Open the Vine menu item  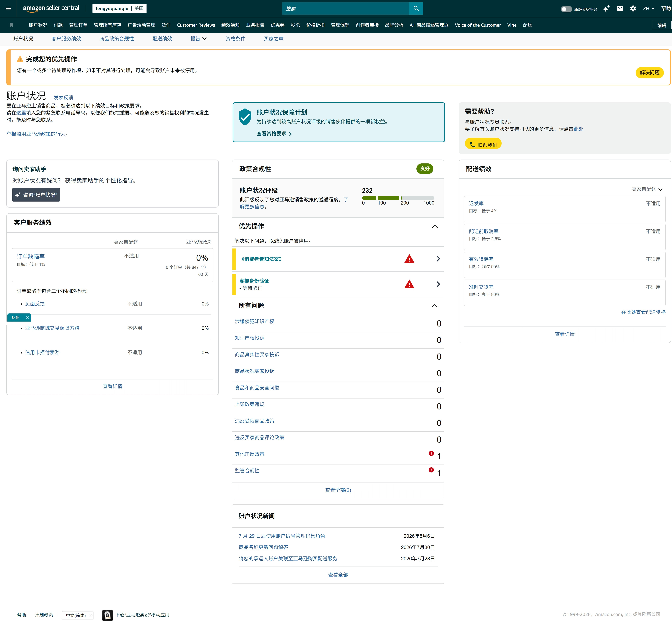tap(512, 25)
